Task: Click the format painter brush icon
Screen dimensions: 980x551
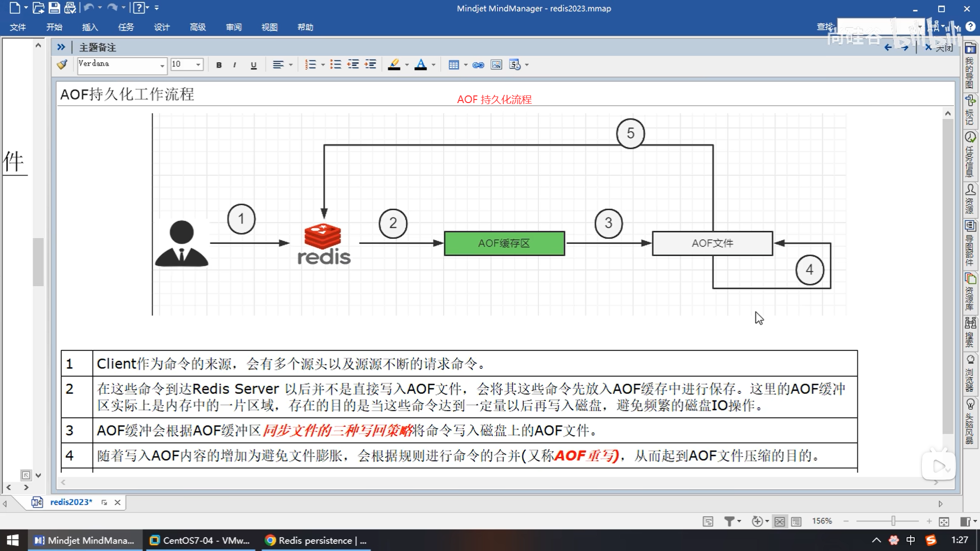Action: (62, 65)
